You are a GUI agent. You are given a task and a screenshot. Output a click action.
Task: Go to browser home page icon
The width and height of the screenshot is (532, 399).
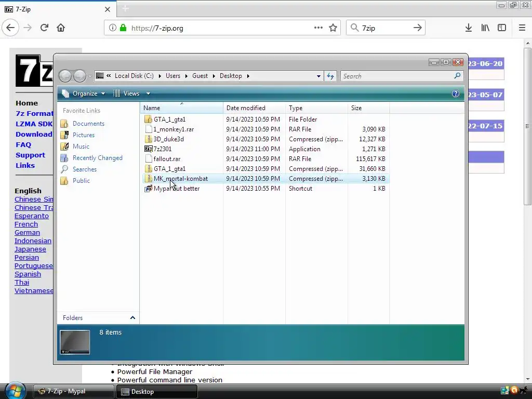pyautogui.click(x=61, y=28)
